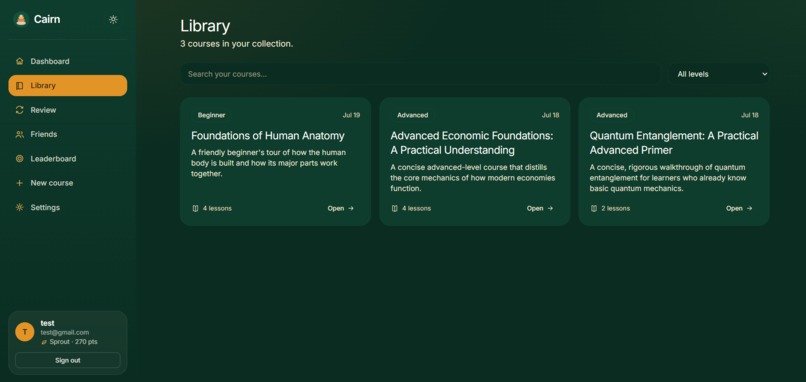Click the Foundations of Human Anatomy title
The image size is (806, 382).
point(268,136)
